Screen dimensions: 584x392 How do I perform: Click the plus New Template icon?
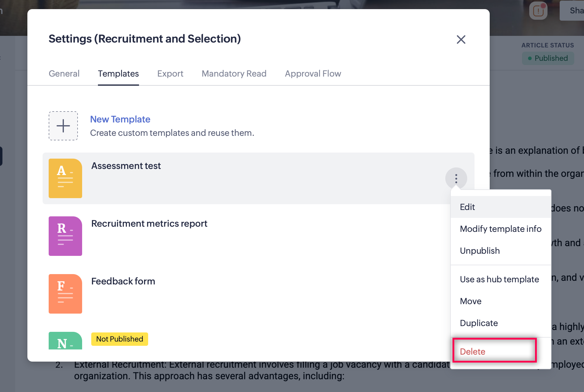(63, 126)
